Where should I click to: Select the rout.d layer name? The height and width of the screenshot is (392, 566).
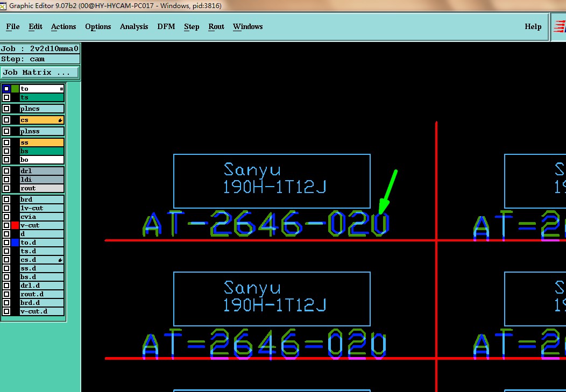42,294
